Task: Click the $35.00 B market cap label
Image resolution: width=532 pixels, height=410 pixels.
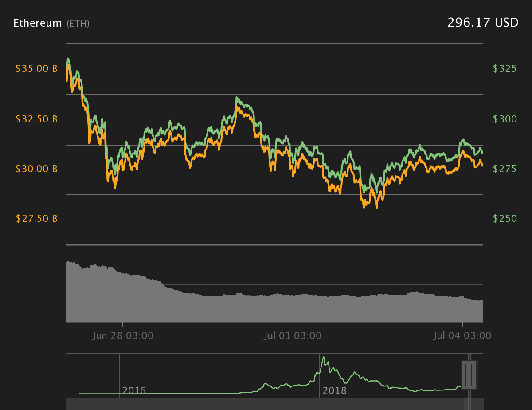Action: click(x=36, y=69)
